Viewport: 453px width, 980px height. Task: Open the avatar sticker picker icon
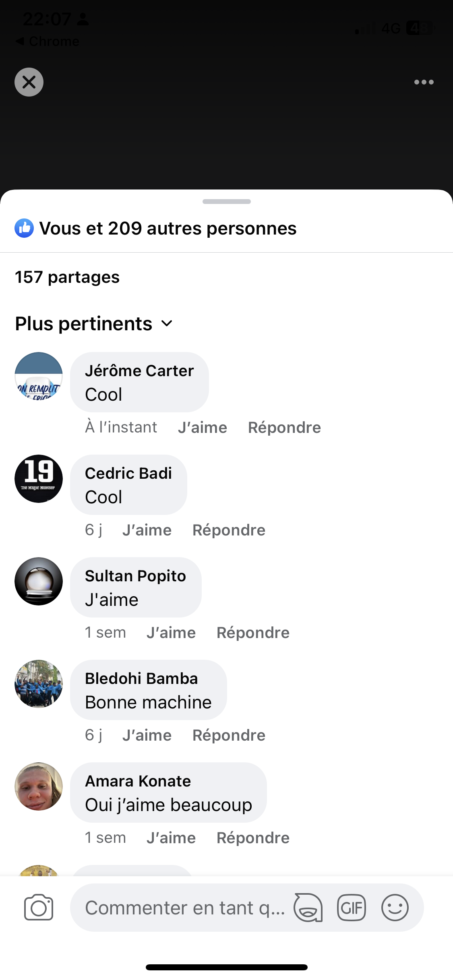click(x=308, y=908)
